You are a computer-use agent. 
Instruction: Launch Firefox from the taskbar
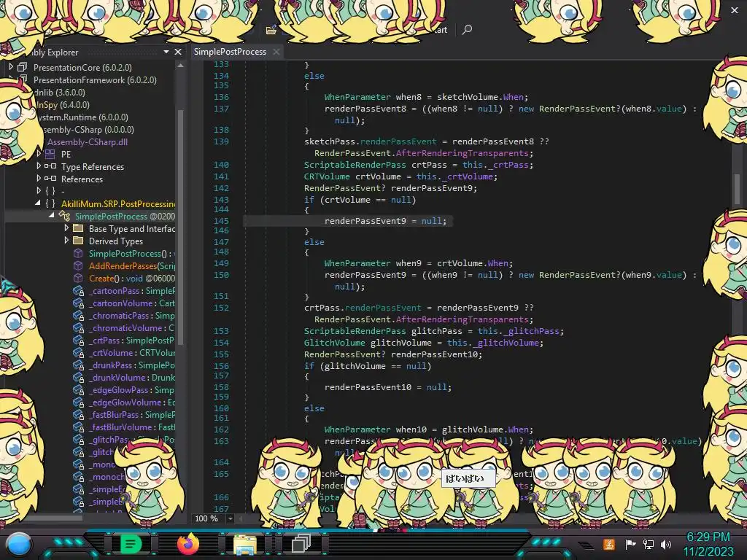187,544
